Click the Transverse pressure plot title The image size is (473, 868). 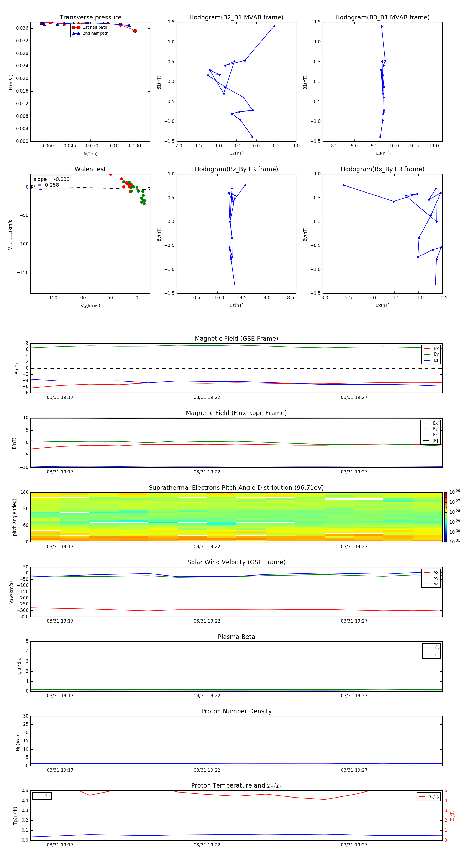[90, 18]
